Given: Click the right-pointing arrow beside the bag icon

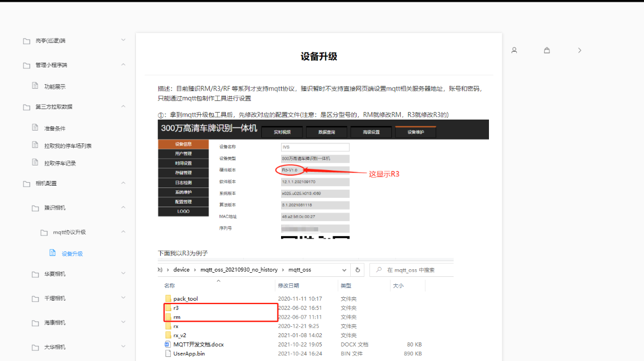Looking at the screenshot, I should click(x=580, y=50).
